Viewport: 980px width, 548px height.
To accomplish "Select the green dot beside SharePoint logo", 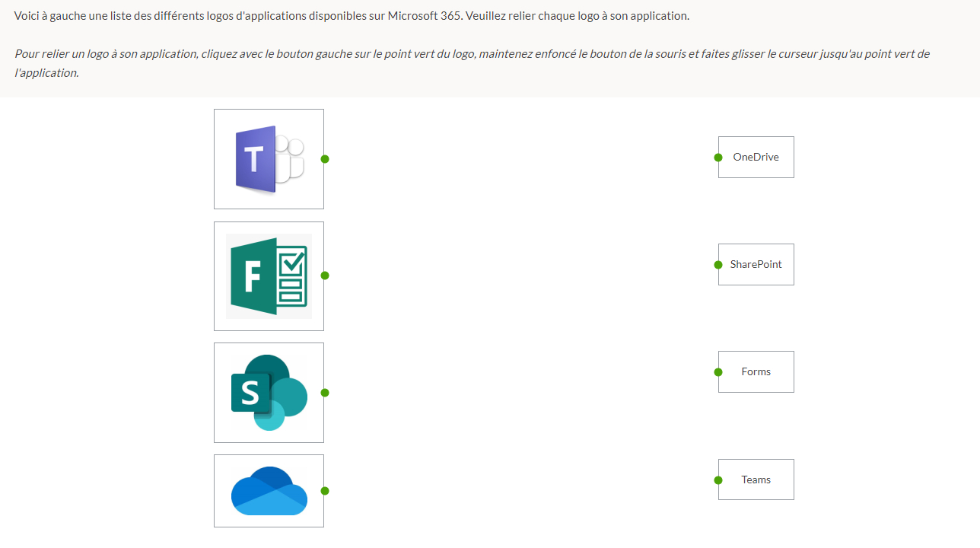I will point(325,393).
